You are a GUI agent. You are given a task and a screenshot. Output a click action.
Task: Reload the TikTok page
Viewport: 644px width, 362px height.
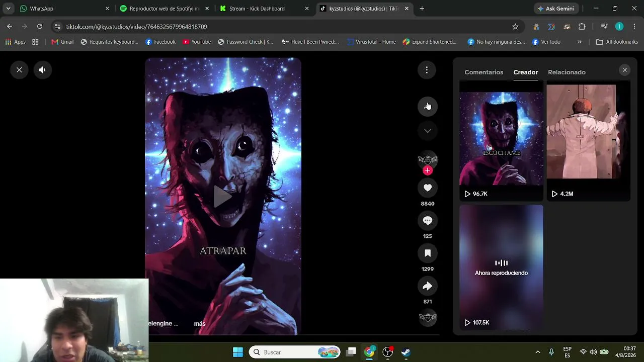(x=40, y=26)
